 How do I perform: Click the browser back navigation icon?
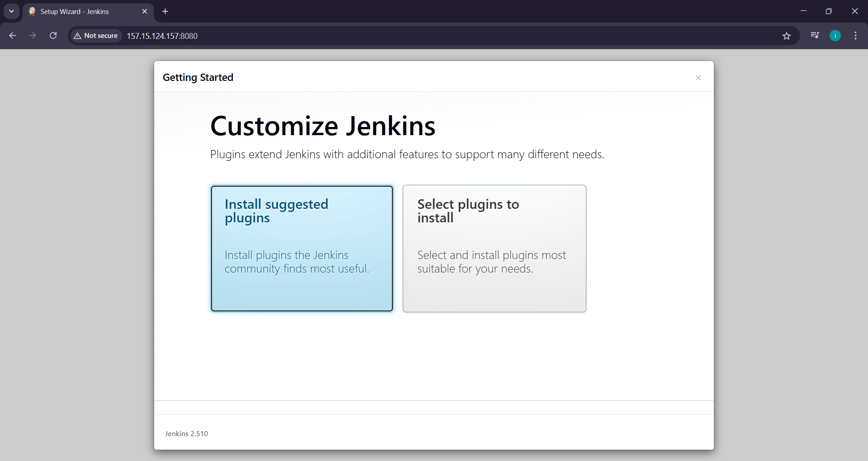12,36
